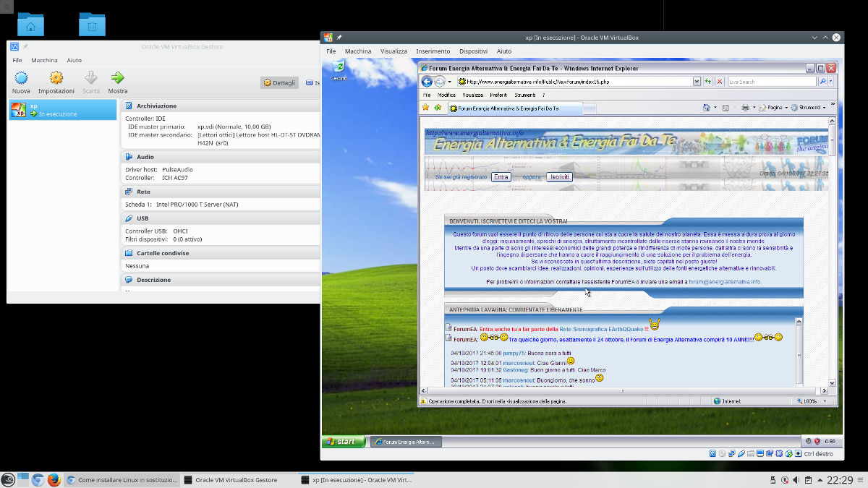868x488 pixels.
Task: Open recent pages dropdown arrow in IE
Action: (x=449, y=82)
